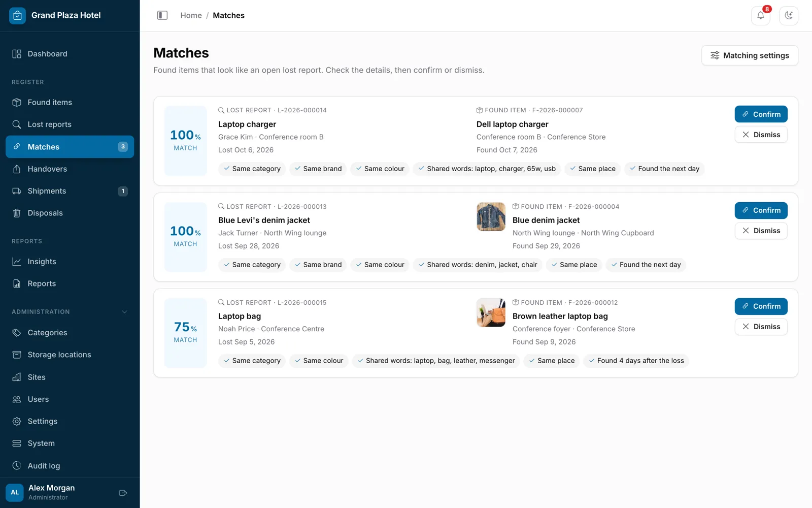The height and width of the screenshot is (508, 812).
Task: Toggle the sidebar panel icon
Action: [x=162, y=15]
